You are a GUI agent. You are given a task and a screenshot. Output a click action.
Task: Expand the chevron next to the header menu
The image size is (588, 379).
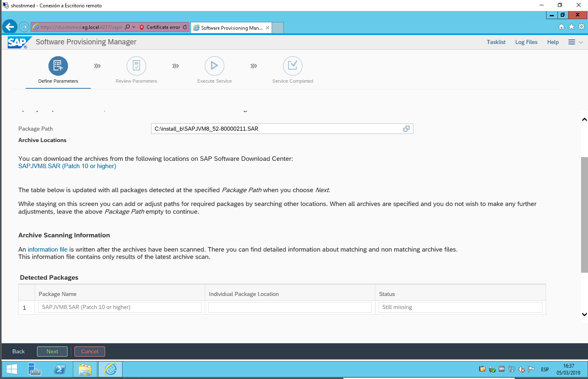pyautogui.click(x=581, y=42)
